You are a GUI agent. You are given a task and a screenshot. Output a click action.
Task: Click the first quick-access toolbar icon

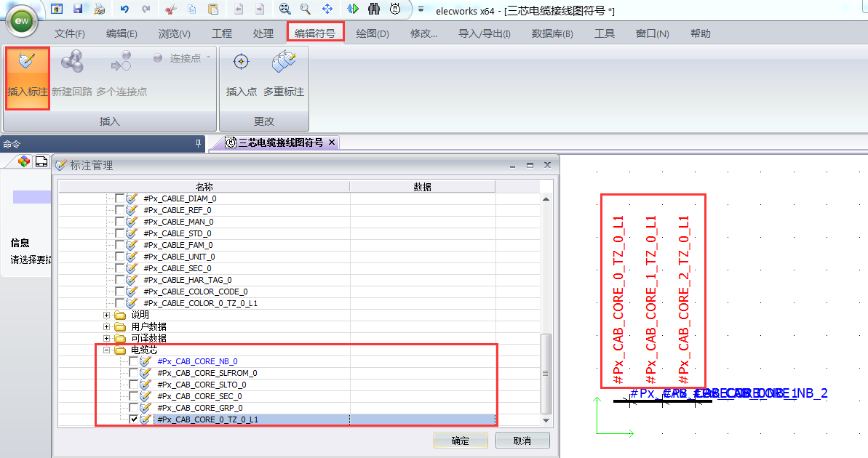tap(56, 9)
